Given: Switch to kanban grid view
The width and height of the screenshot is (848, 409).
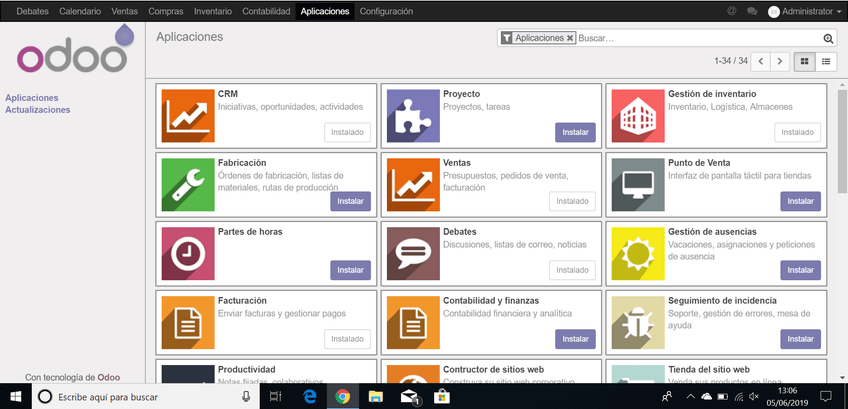Looking at the screenshot, I should pos(804,61).
